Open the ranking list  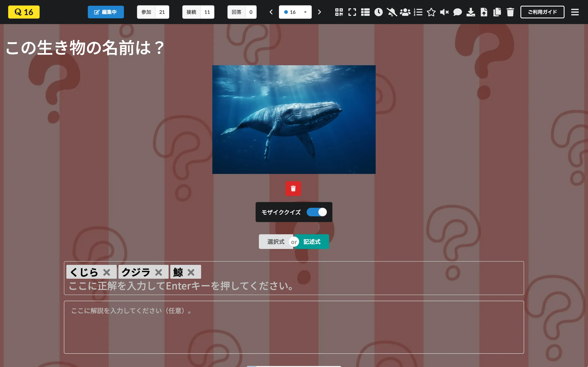click(x=418, y=12)
